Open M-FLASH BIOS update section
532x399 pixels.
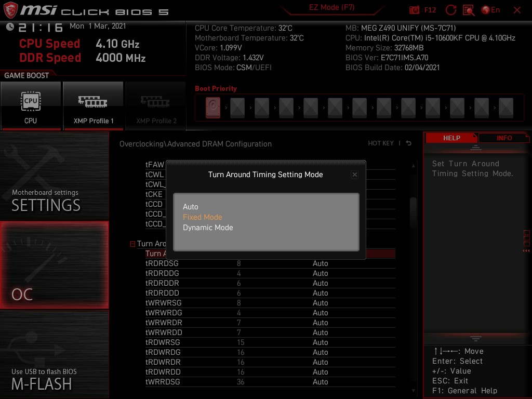54,354
